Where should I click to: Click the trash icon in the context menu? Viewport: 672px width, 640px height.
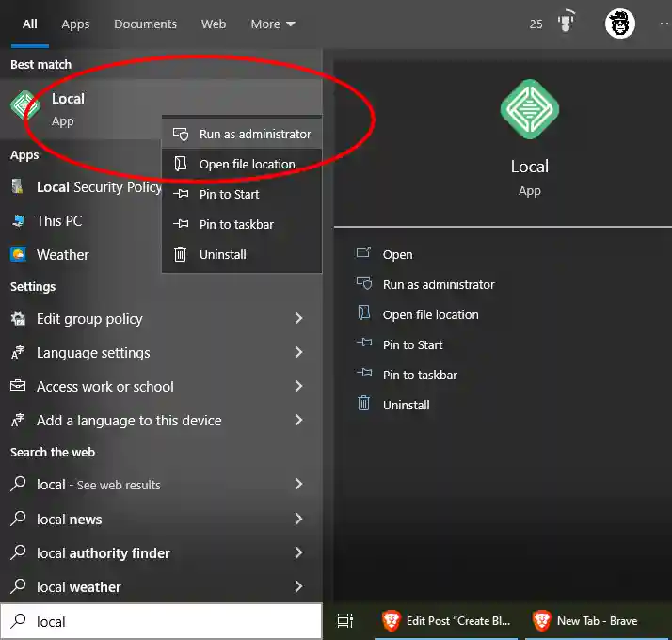[180, 254]
